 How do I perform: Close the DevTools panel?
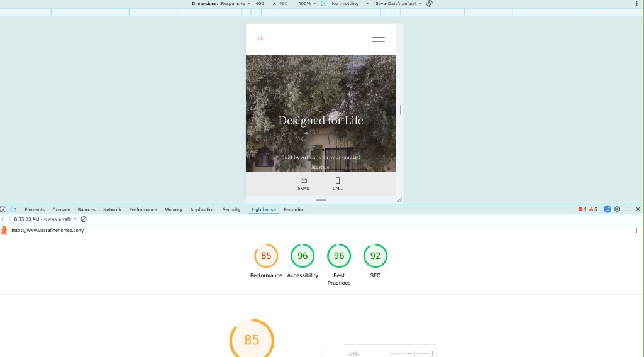638,209
